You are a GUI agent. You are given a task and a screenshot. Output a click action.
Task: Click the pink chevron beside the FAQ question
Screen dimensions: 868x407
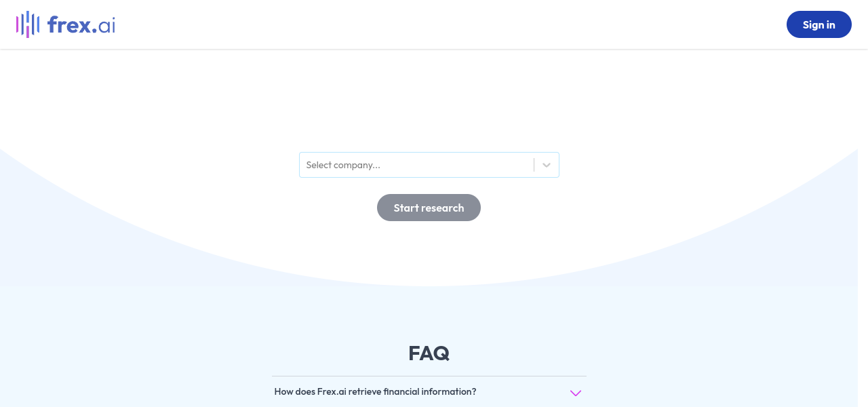[576, 393]
